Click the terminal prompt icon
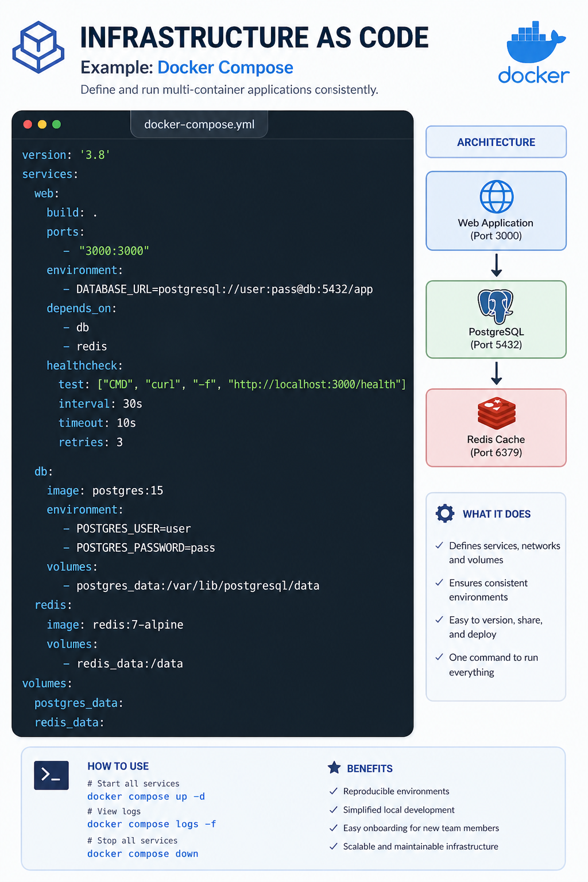 point(52,775)
